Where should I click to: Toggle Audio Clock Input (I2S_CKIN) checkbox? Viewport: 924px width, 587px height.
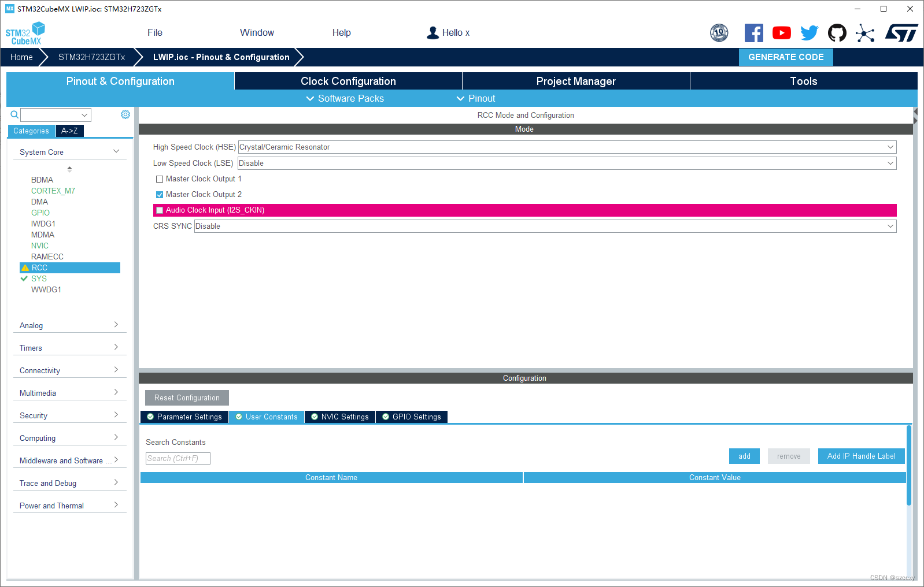coord(160,210)
